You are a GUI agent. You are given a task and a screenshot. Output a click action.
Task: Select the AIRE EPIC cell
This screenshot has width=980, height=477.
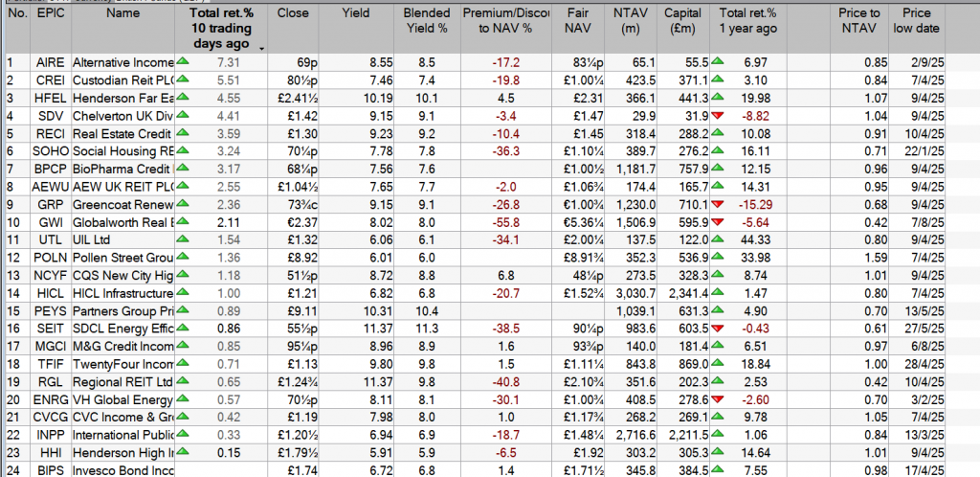51,62
